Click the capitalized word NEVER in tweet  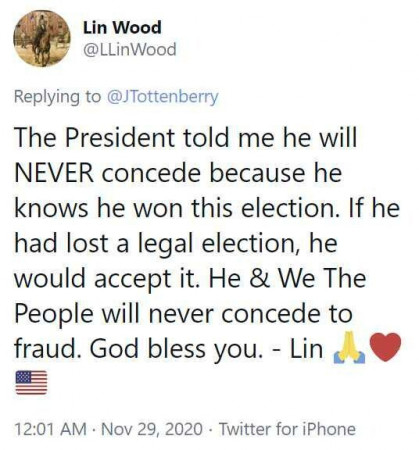pos(54,173)
